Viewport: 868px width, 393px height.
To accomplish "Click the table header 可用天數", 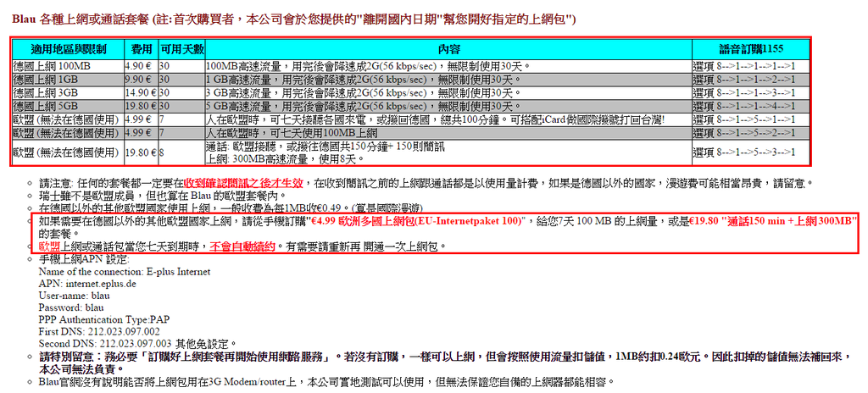I will pos(181,49).
